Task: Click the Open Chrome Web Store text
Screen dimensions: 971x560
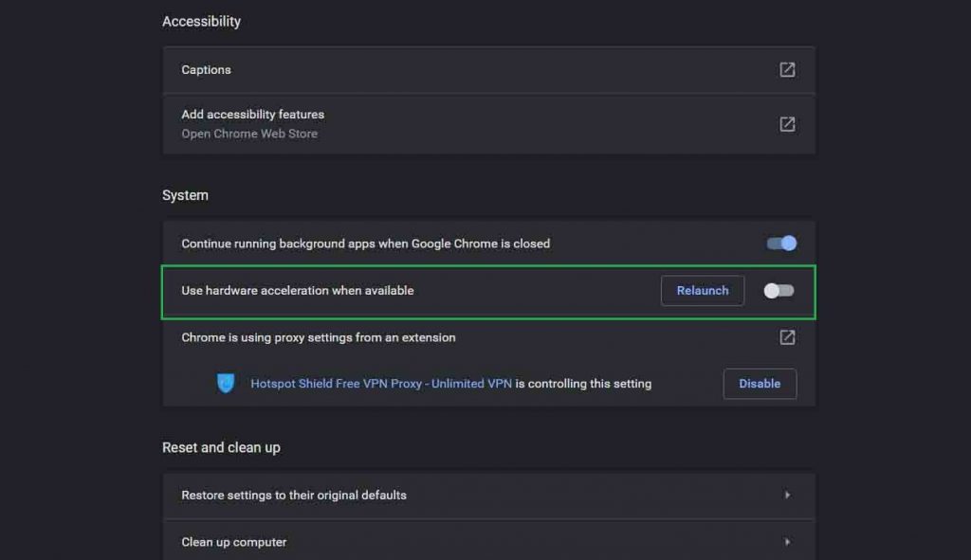Action: [x=249, y=133]
